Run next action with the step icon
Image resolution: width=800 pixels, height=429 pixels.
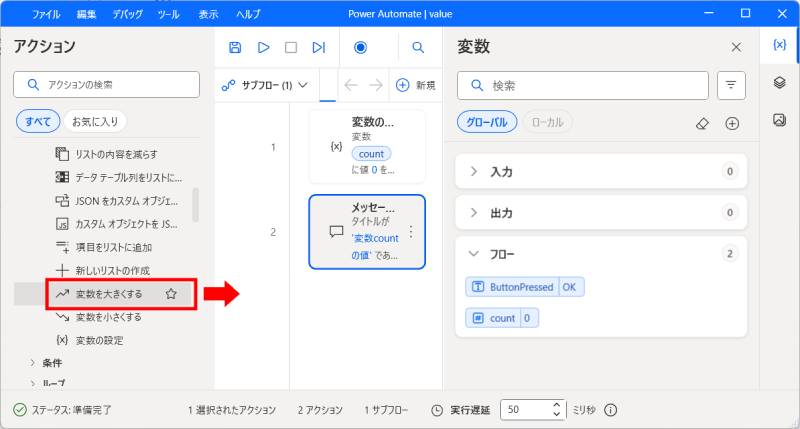(x=319, y=47)
